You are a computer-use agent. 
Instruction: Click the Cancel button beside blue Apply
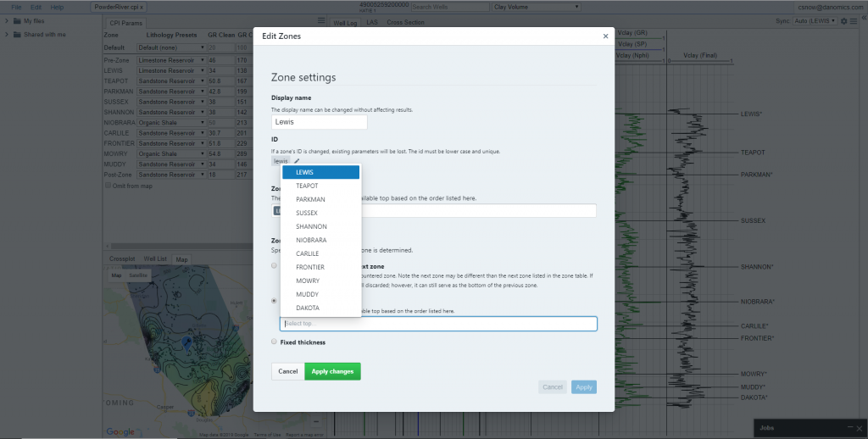click(553, 387)
